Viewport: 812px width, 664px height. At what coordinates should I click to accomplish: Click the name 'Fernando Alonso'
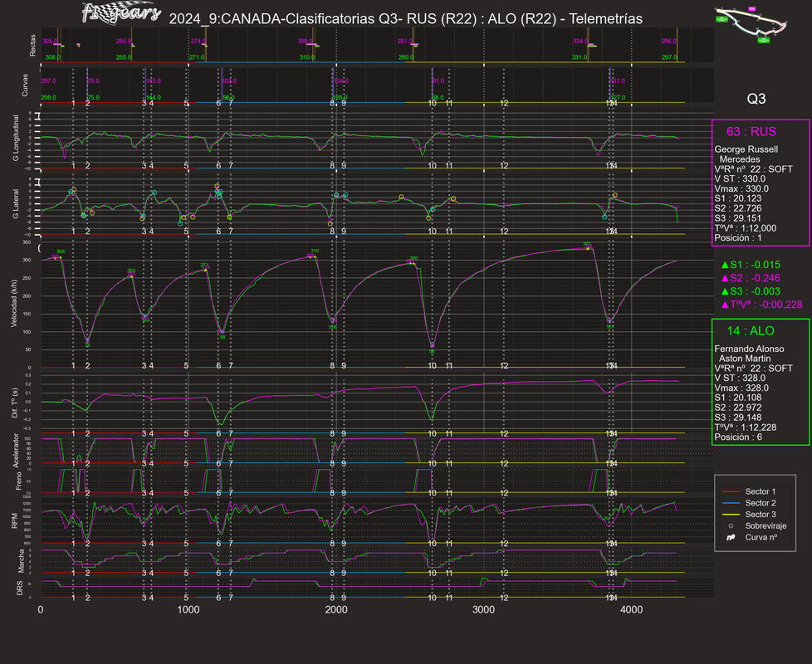click(x=749, y=349)
